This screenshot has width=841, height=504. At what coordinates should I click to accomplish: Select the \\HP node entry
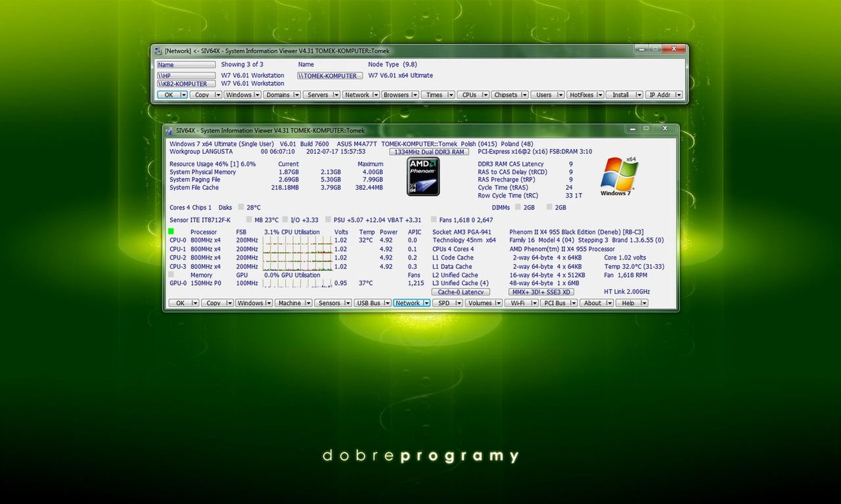click(x=186, y=76)
